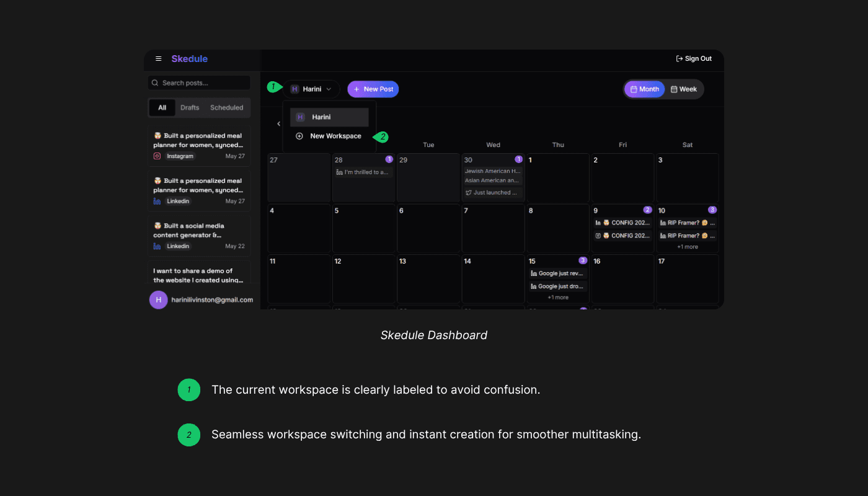Choose New Workspace from the menu
Viewport: 868px width, 496px height.
click(x=335, y=136)
